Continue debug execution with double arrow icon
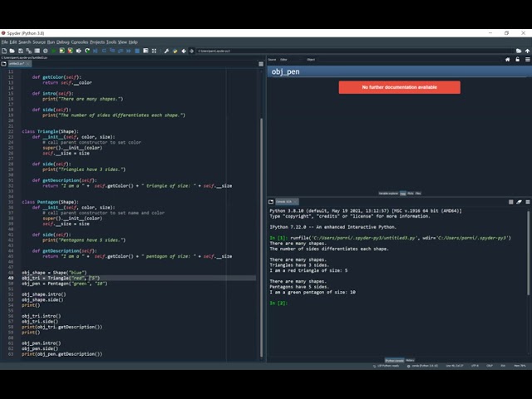 click(129, 51)
